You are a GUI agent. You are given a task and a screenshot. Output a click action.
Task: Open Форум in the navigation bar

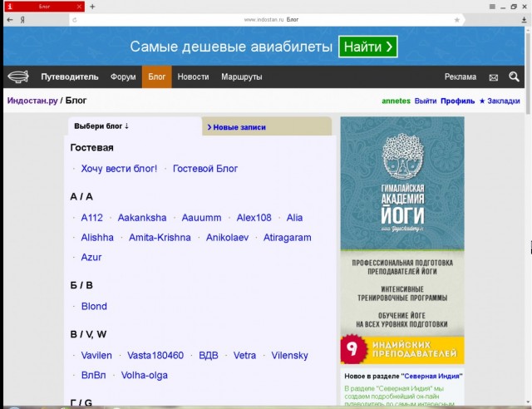click(x=123, y=77)
